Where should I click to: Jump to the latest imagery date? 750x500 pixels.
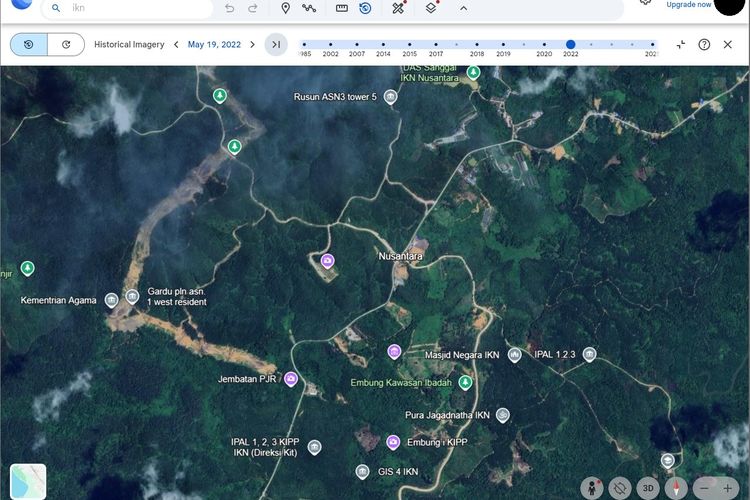[276, 44]
